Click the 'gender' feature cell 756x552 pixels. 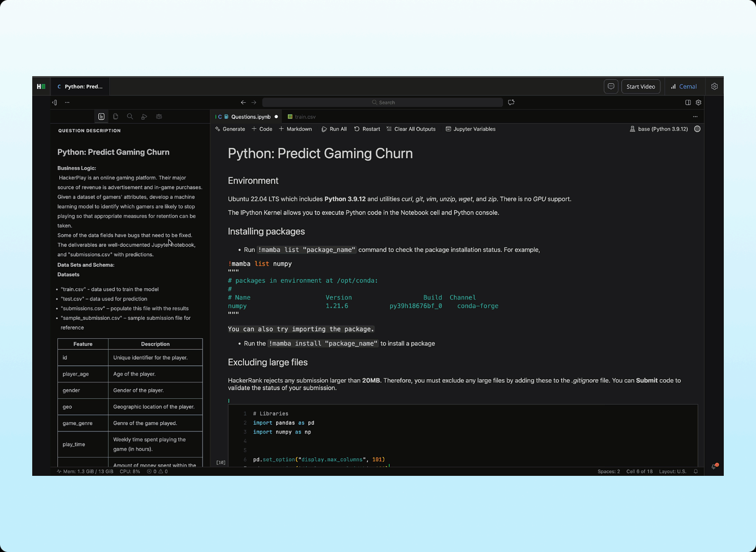tap(83, 390)
